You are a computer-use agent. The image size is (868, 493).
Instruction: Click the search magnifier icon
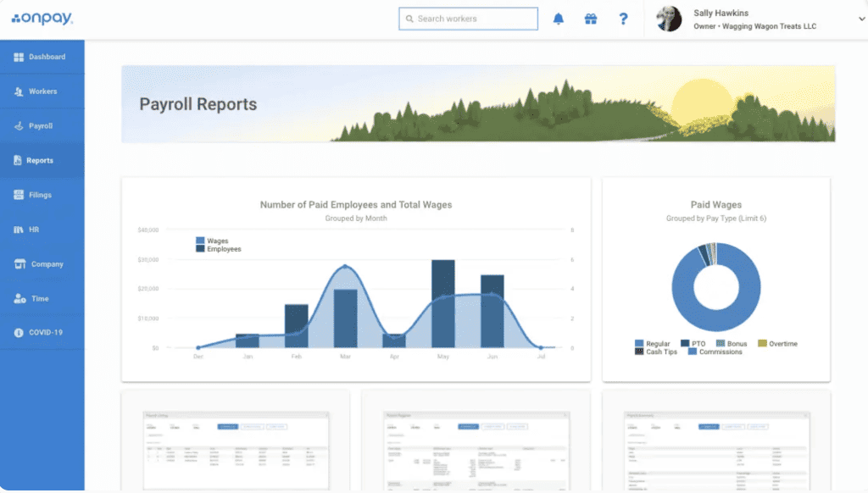pos(409,19)
